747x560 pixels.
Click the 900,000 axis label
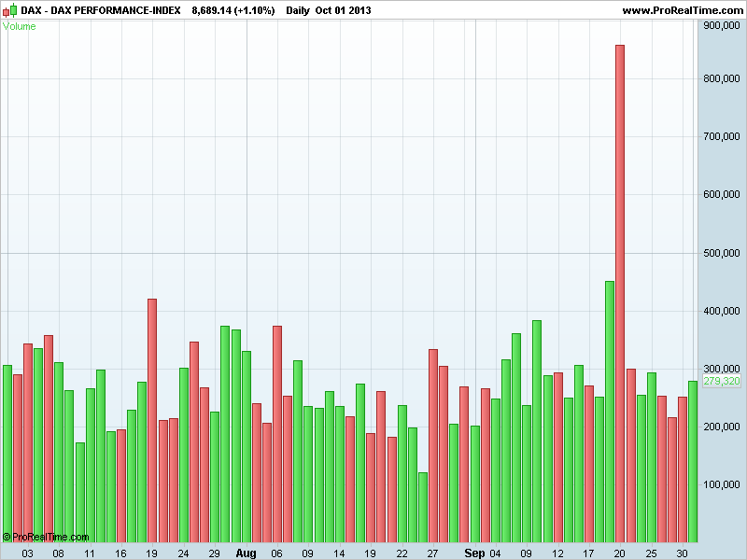click(721, 26)
